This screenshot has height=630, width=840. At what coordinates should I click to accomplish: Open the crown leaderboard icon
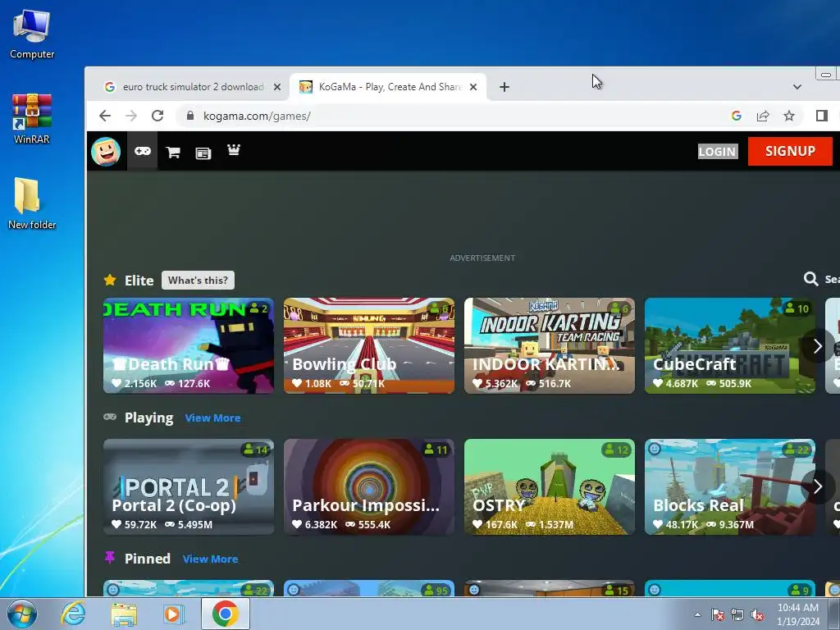pos(234,150)
